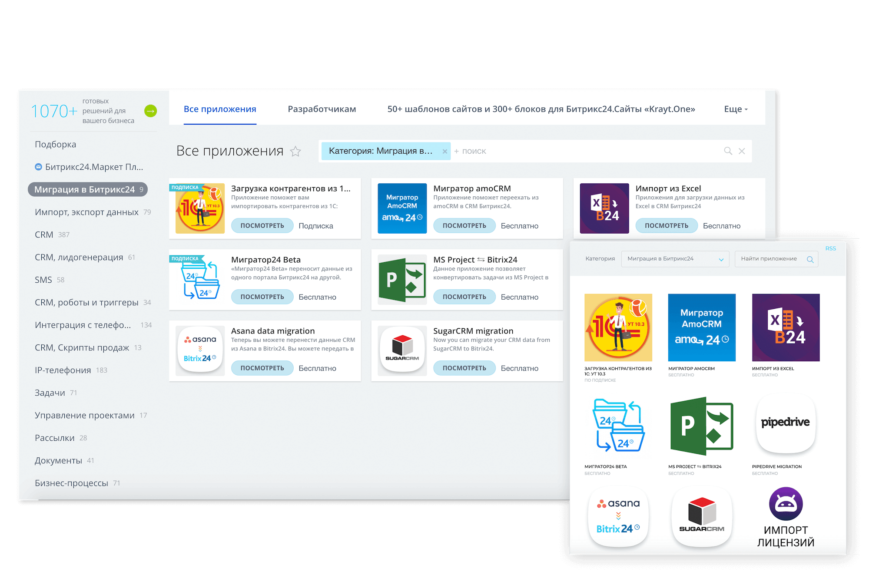Select Подборка in the sidebar
Screen dimensions: 869x588
pos(55,144)
